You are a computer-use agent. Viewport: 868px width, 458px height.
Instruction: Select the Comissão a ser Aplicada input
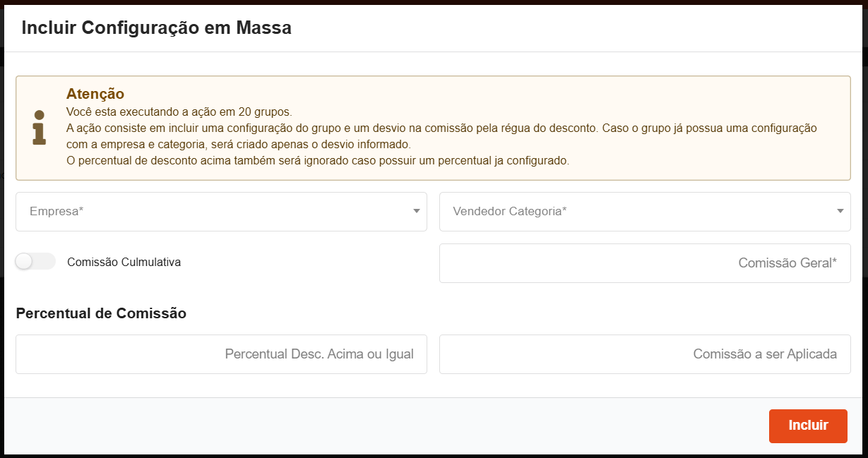coord(644,354)
